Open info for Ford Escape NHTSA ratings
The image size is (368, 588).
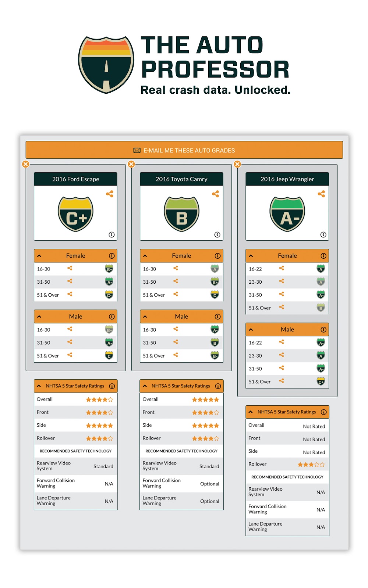pyautogui.click(x=112, y=386)
